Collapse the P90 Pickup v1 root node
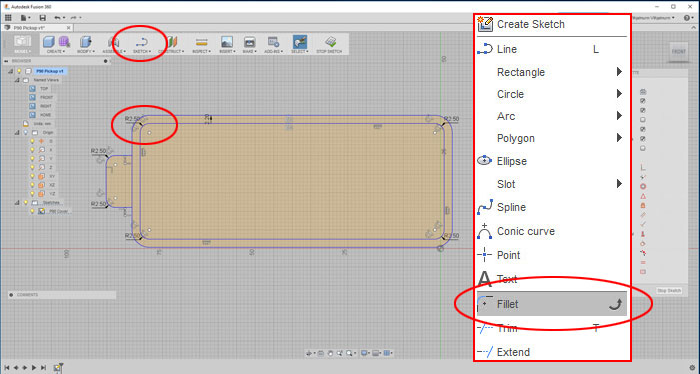This screenshot has width=700, height=374. [x=11, y=71]
